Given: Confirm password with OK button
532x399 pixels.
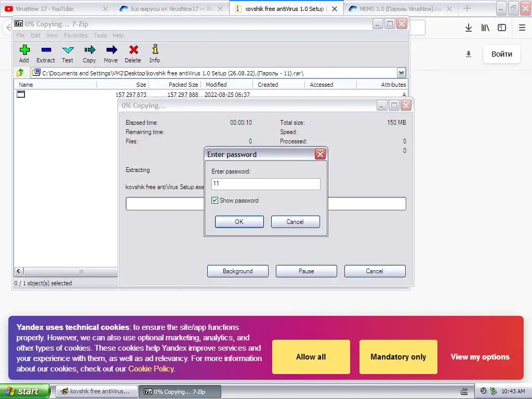Looking at the screenshot, I should pyautogui.click(x=239, y=221).
